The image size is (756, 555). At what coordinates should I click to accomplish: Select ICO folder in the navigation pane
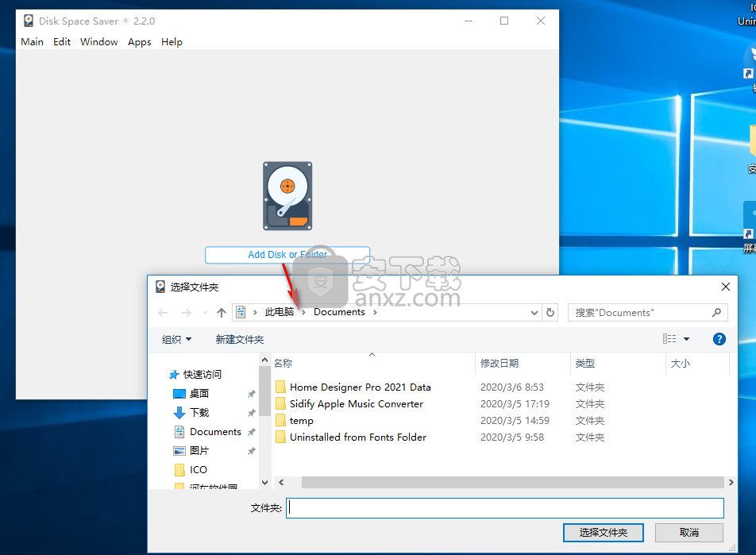click(199, 470)
